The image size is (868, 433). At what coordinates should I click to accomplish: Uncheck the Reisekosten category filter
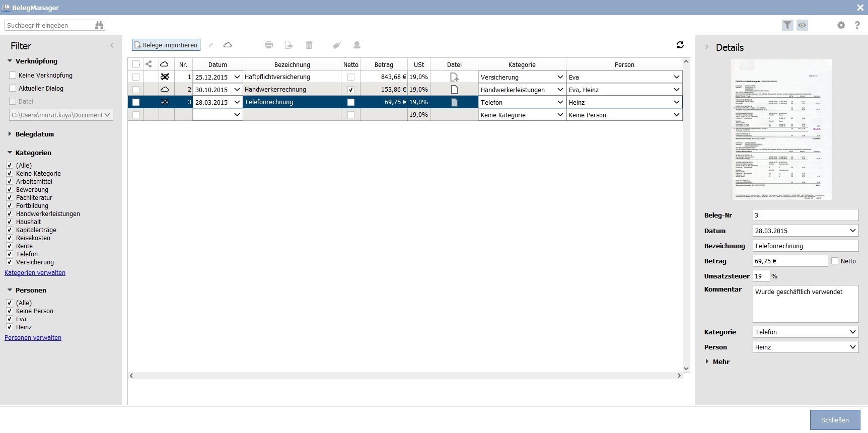point(10,238)
